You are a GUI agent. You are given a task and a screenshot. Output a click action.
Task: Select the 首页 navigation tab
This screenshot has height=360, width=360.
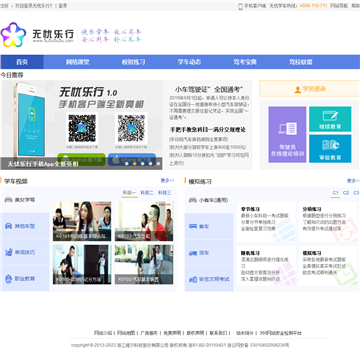pos(22,62)
